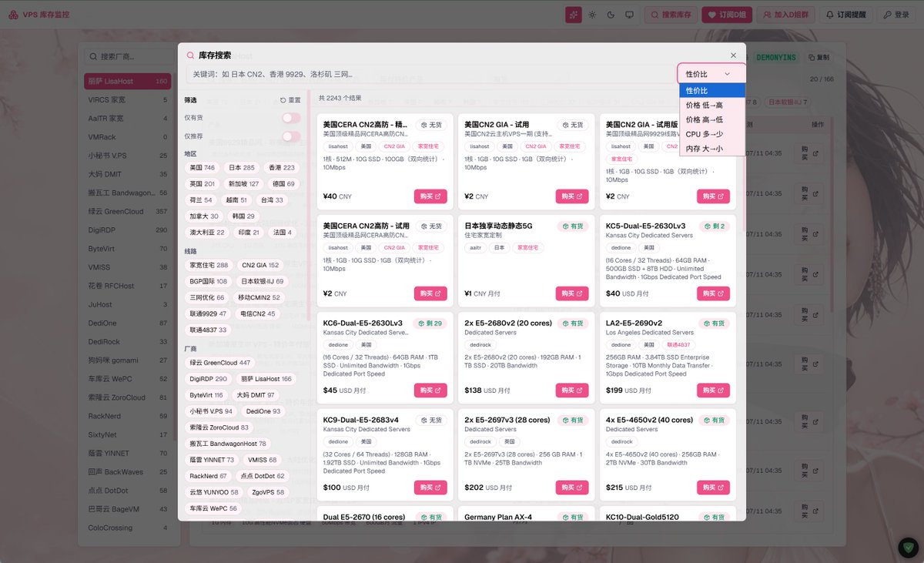Toggle the 日本 285 region filter chip
Screen dimensions: 924x563
[242, 168]
